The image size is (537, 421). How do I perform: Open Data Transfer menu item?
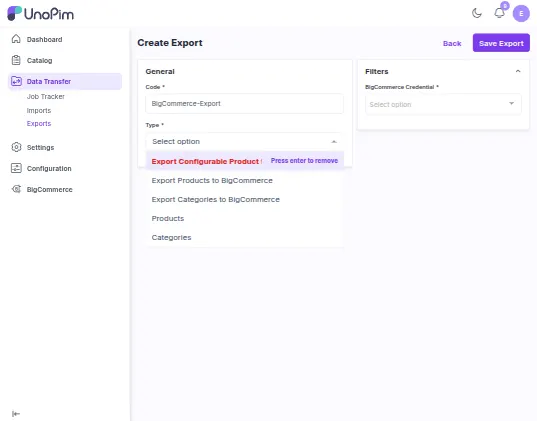[65, 82]
